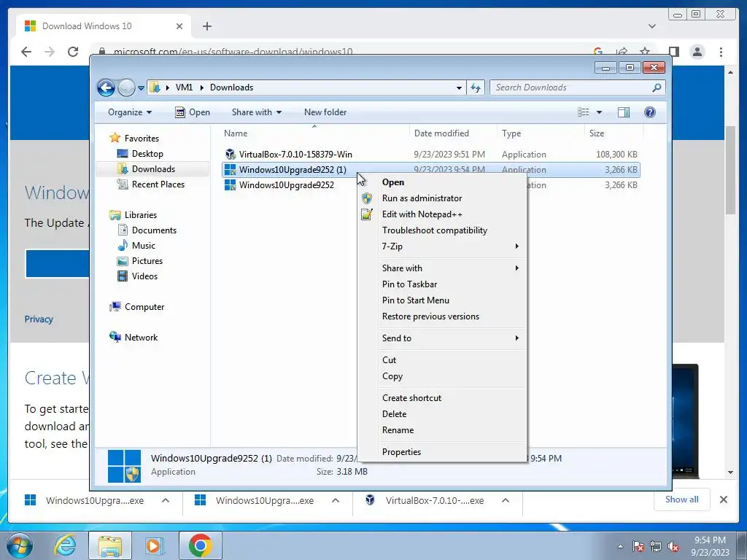The image size is (747, 560).
Task: Launch Internet Explorer from the taskbar
Action: coord(66,545)
